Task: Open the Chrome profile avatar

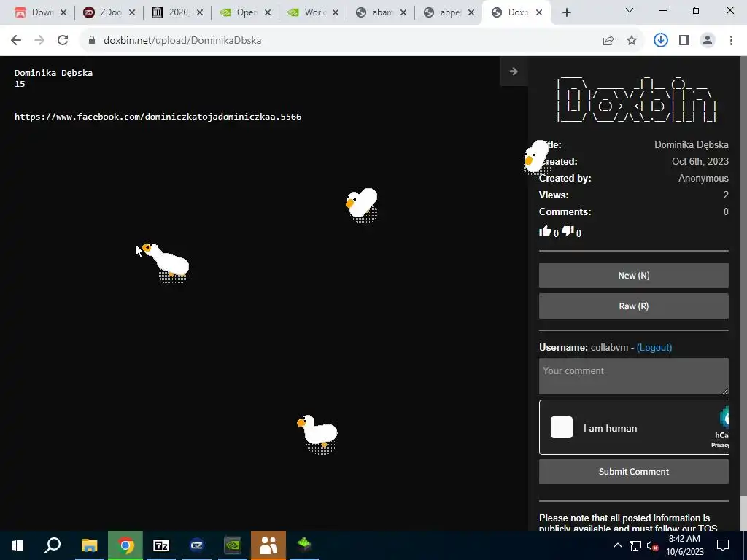Action: pos(708,41)
